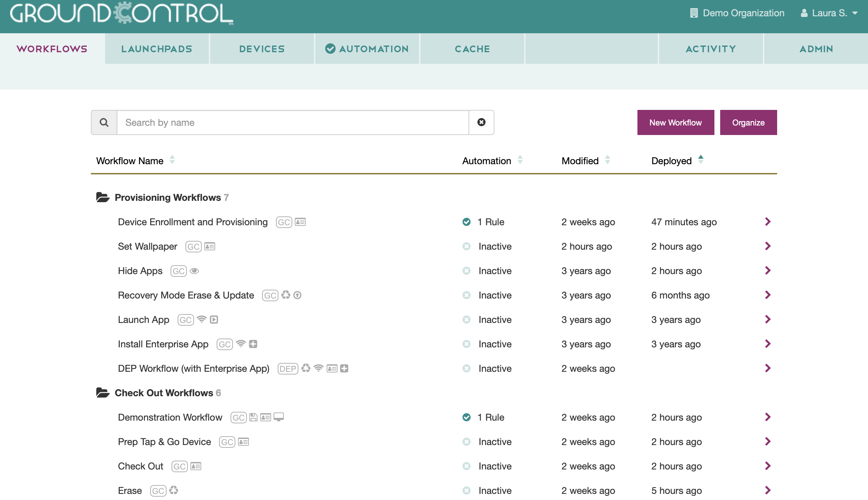Viewport: 868px width, 500px height.
Task: Select the Workflows tab
Action: (52, 49)
